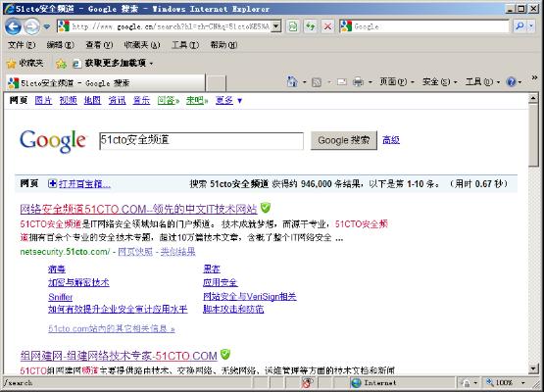Open the 加密与解密技术 sitelink

click(78, 282)
